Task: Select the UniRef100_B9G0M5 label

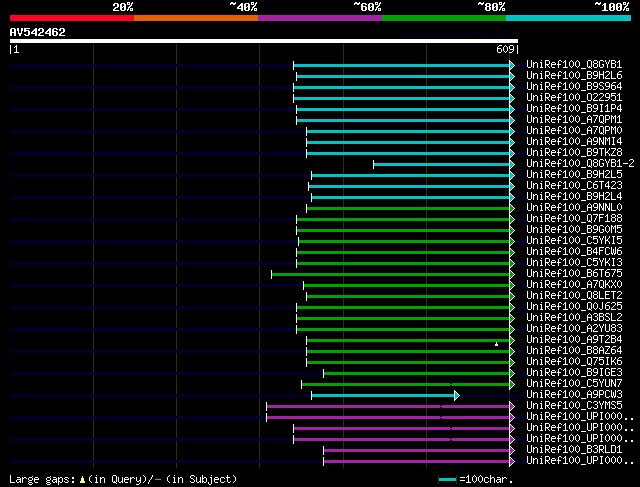Action: (x=574, y=230)
